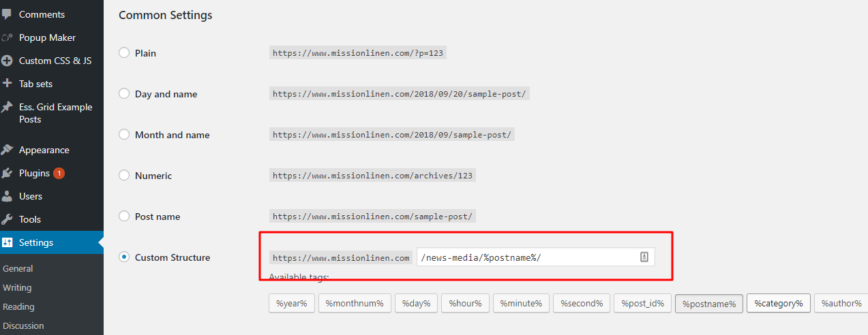Select the Day and name radio option

point(124,93)
